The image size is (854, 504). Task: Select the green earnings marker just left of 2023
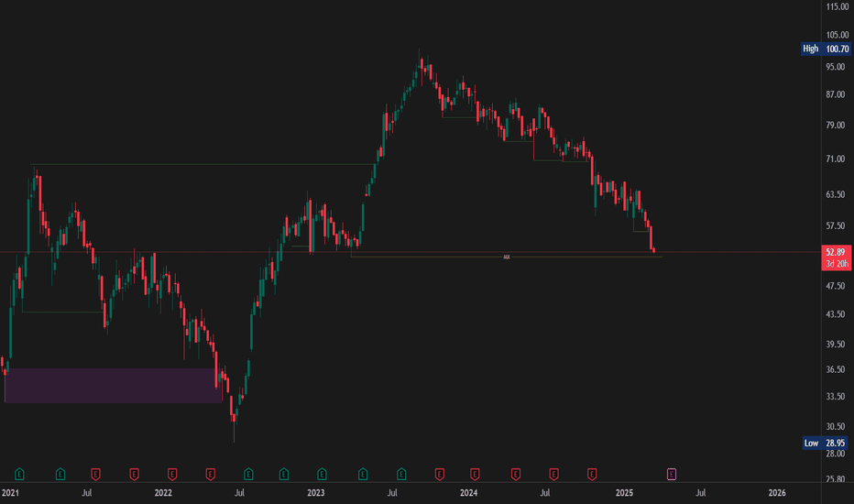(284, 474)
